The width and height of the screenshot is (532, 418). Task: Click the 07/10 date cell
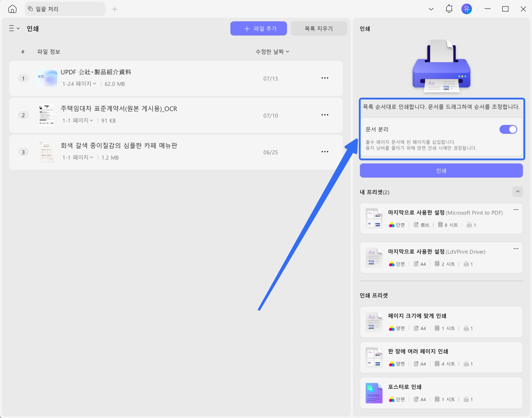coord(271,116)
